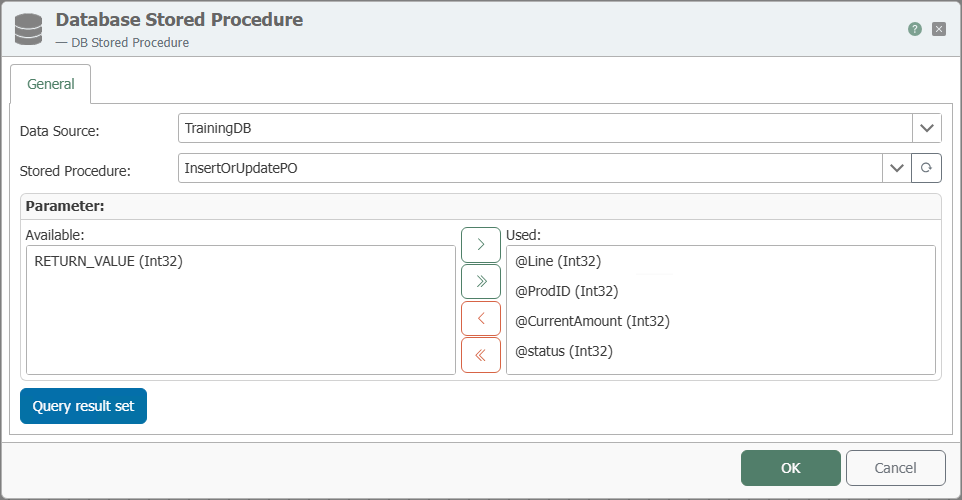The width and height of the screenshot is (962, 500).
Task: Move selected parameter to Used list
Action: [x=481, y=245]
